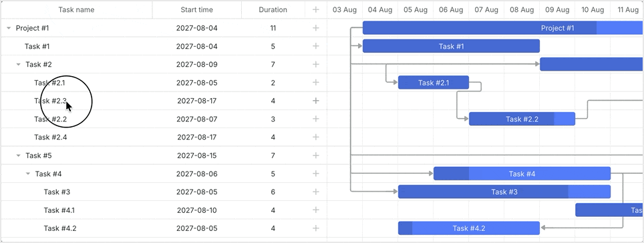The height and width of the screenshot is (243, 644).
Task: Click the plus icon in Task #4.2 row
Action: pos(316,228)
